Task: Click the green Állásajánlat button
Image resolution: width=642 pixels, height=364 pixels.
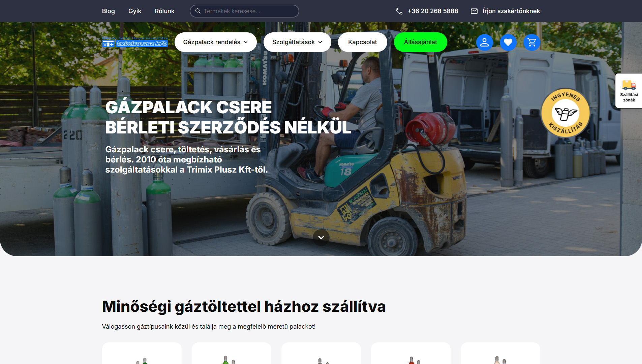Action: [420, 42]
